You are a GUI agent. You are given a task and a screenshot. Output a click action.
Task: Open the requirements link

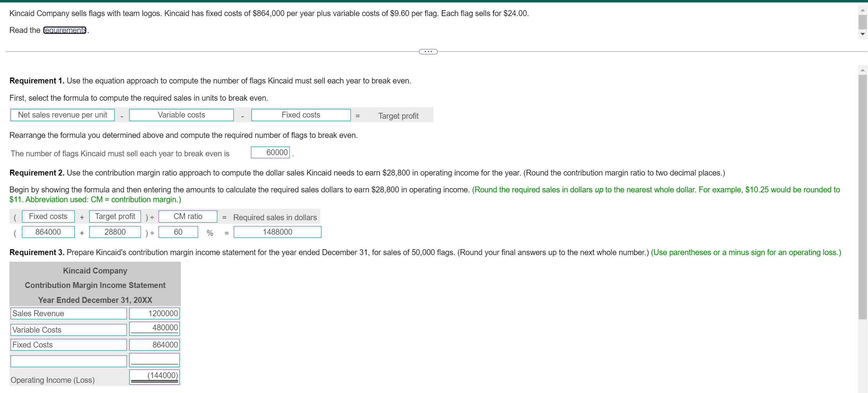click(65, 30)
